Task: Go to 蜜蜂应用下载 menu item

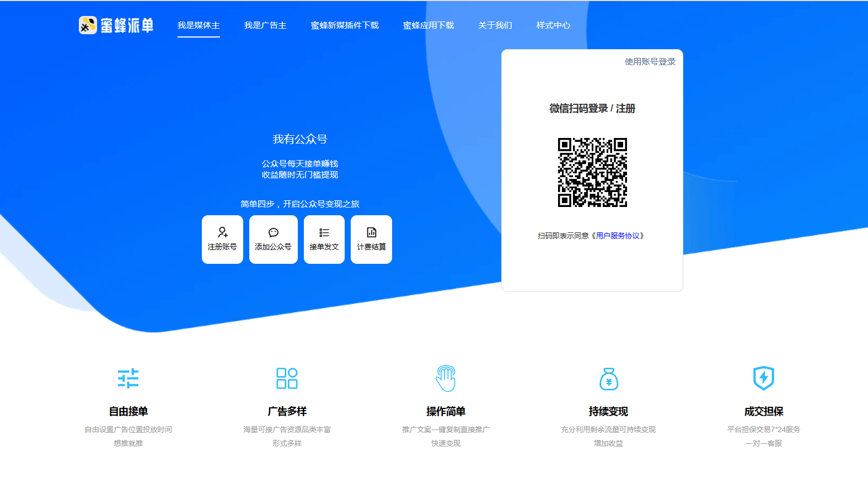Action: [428, 25]
